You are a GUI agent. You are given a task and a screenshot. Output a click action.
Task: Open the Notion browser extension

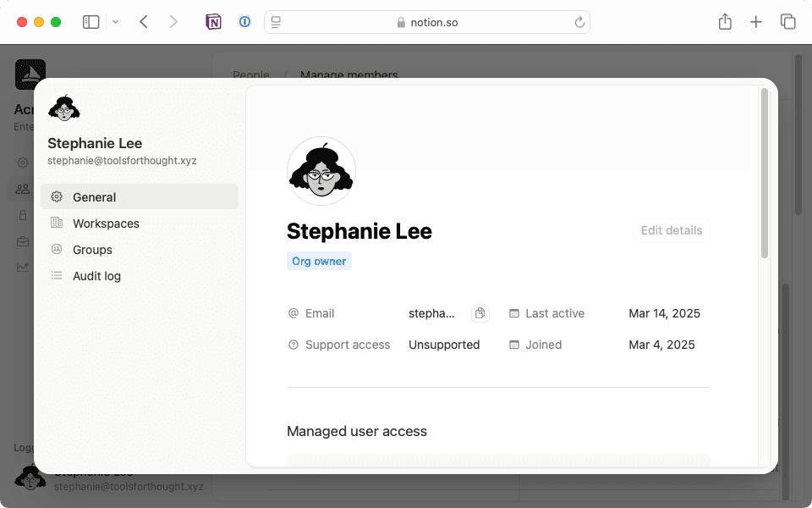(214, 22)
